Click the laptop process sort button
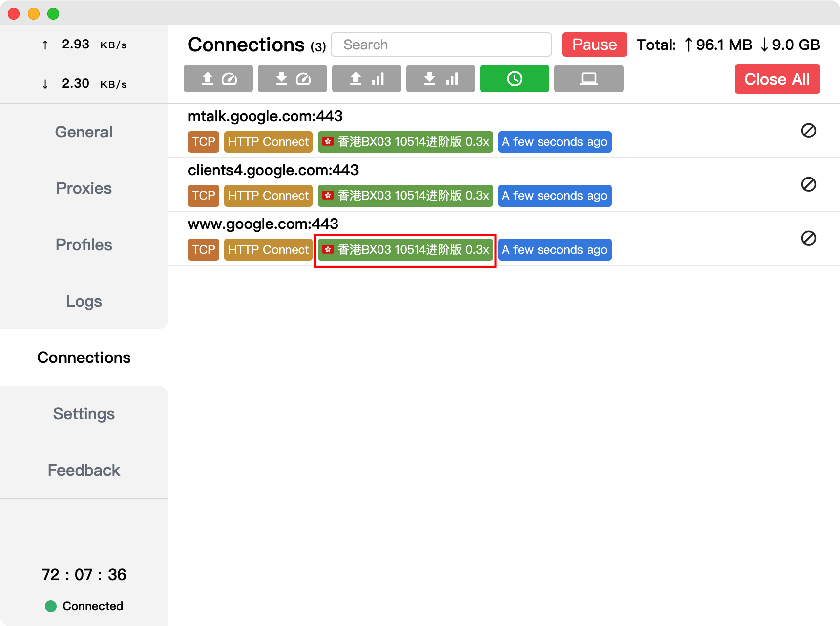 [589, 79]
